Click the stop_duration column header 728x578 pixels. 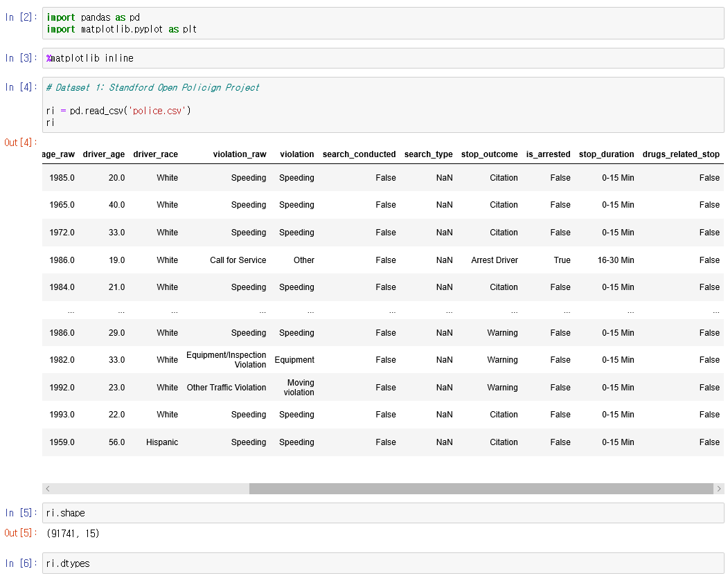pos(606,154)
